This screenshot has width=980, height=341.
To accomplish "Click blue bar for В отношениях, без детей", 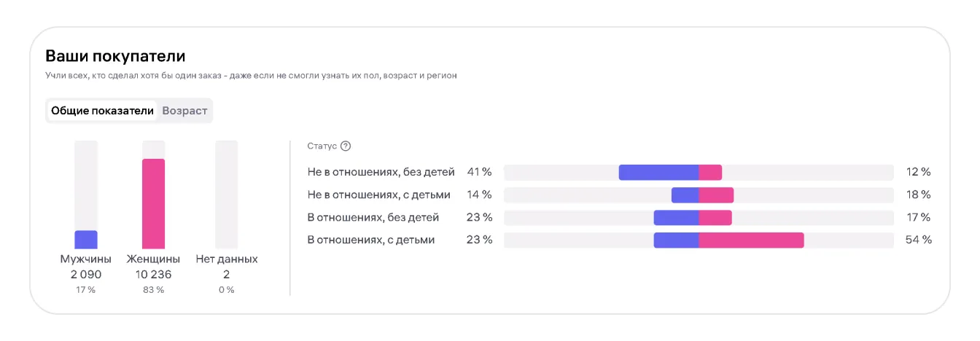I will [676, 218].
